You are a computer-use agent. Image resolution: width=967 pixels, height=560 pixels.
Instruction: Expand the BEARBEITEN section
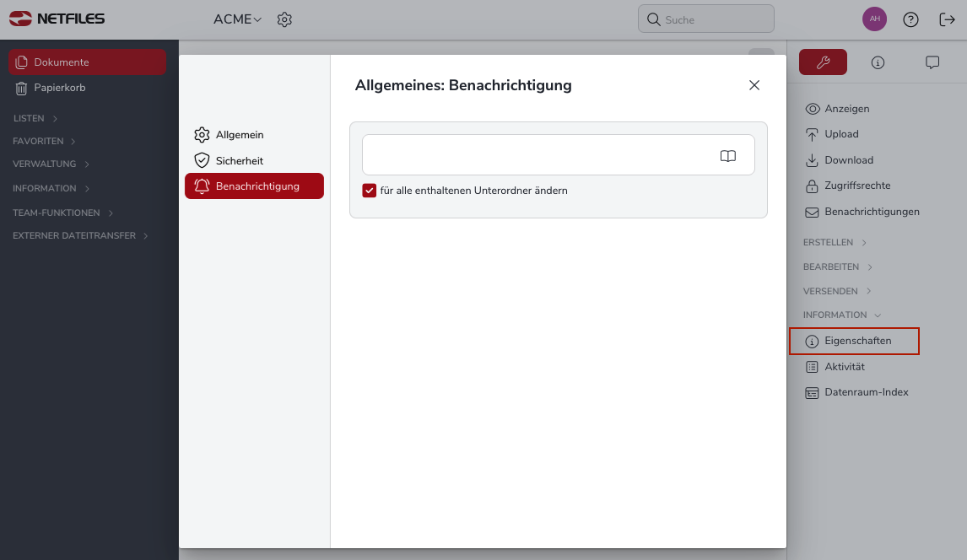click(838, 267)
